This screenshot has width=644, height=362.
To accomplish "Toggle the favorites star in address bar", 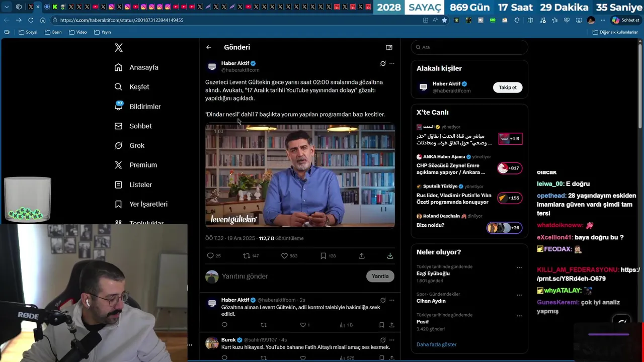I will [x=444, y=20].
